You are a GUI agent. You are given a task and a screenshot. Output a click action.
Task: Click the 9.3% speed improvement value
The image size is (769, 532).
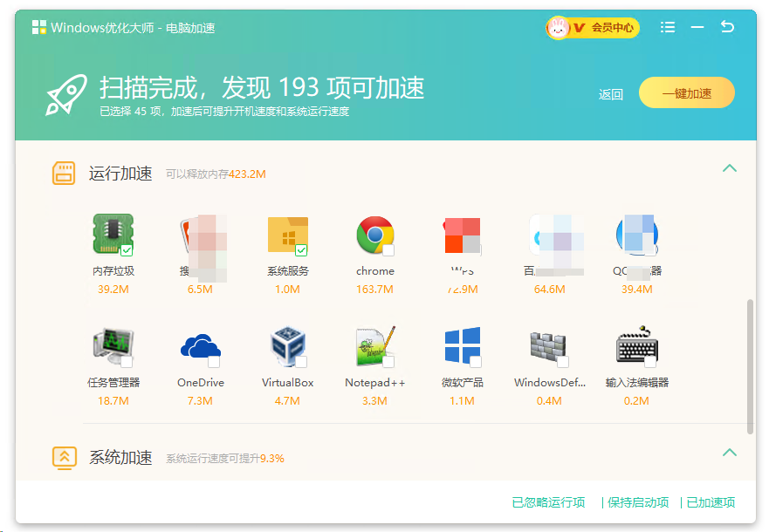coord(272,459)
